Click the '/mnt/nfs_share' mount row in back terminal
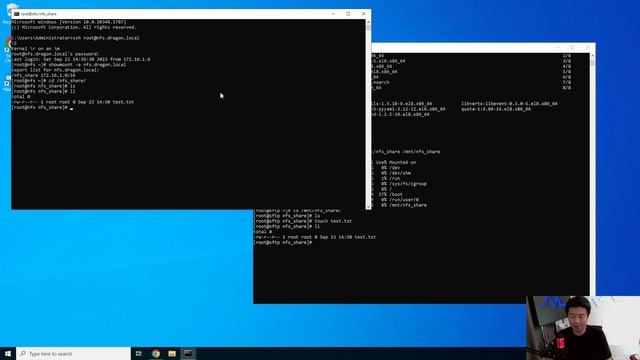 [399, 205]
